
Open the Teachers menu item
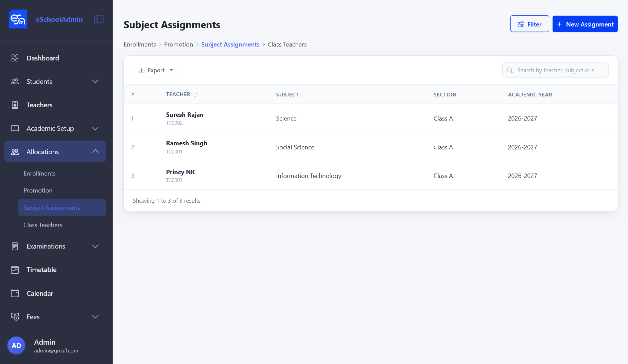click(55, 105)
